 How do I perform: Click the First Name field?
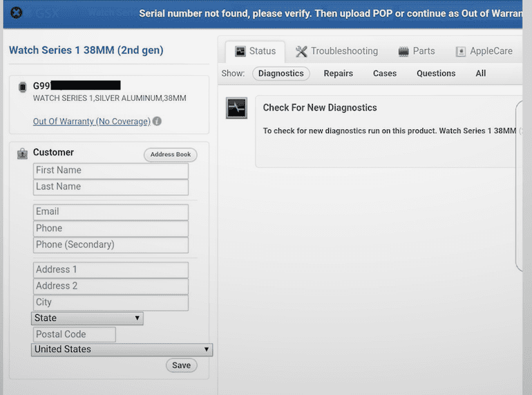tap(111, 171)
